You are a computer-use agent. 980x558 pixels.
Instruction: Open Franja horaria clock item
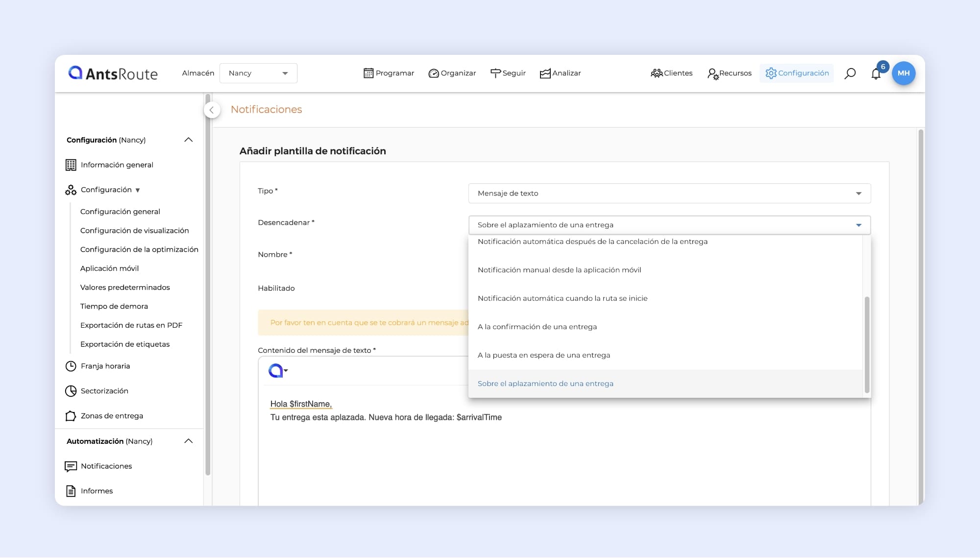click(x=105, y=366)
